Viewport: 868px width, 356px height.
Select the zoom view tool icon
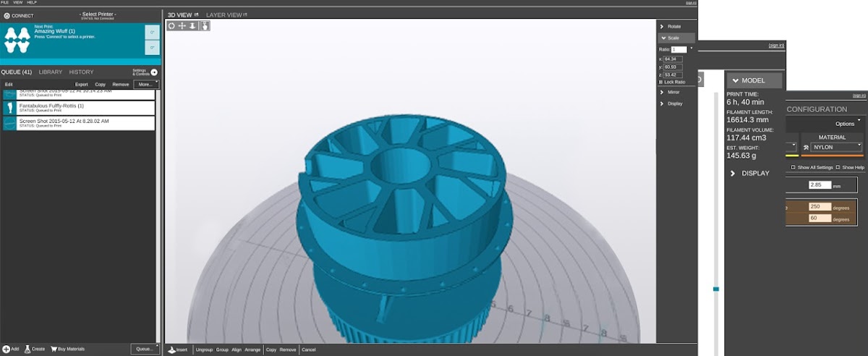click(193, 25)
